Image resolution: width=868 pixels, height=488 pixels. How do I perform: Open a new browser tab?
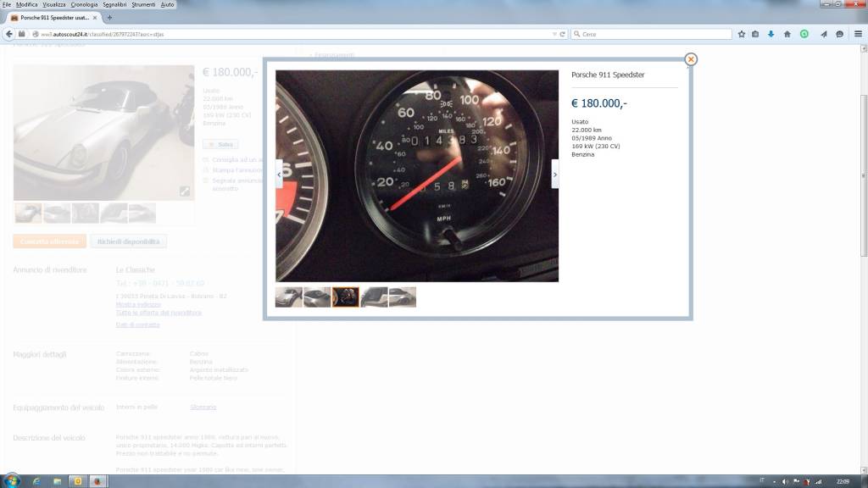click(109, 18)
